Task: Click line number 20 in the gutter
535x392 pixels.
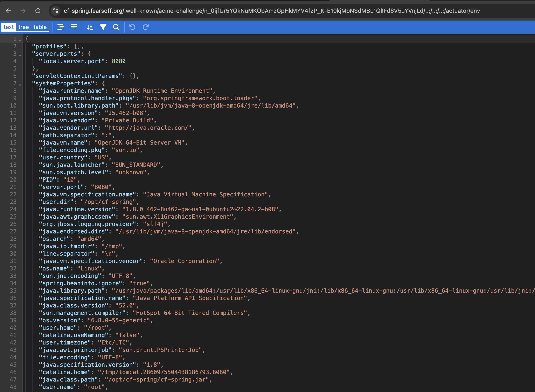Action: [13, 180]
